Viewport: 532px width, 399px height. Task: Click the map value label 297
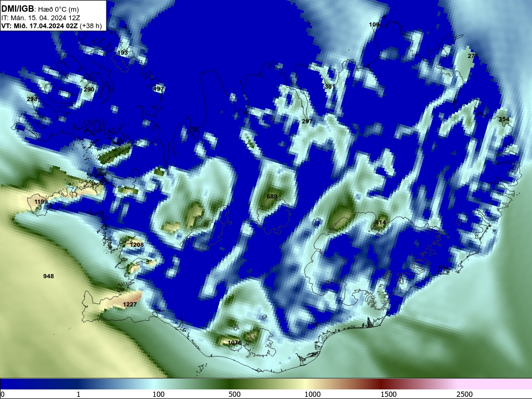click(x=307, y=121)
